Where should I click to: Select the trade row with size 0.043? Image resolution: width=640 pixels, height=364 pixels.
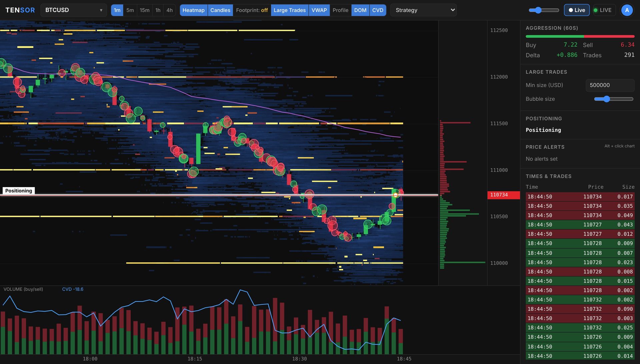[580, 225]
